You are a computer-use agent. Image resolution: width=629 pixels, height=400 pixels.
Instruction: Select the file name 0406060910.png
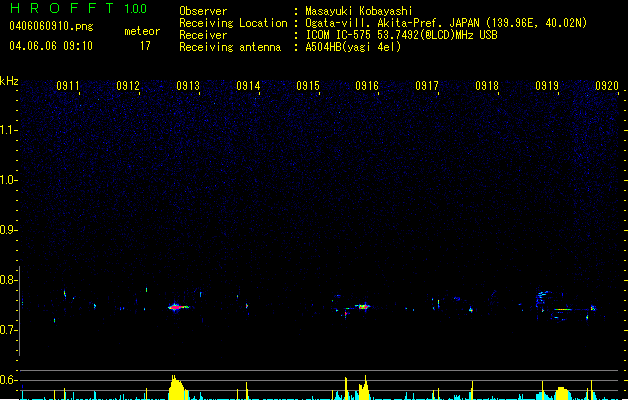[x=51, y=26]
